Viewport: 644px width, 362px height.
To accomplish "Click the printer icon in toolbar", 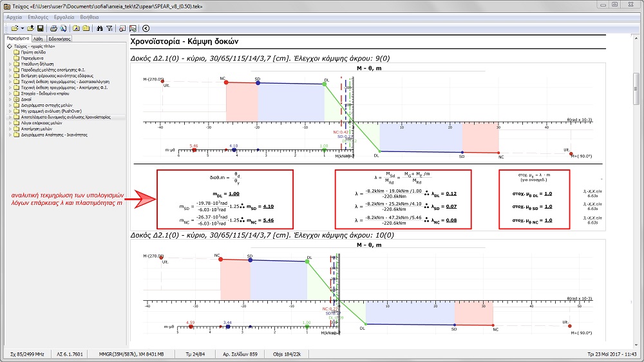I will point(53,28).
